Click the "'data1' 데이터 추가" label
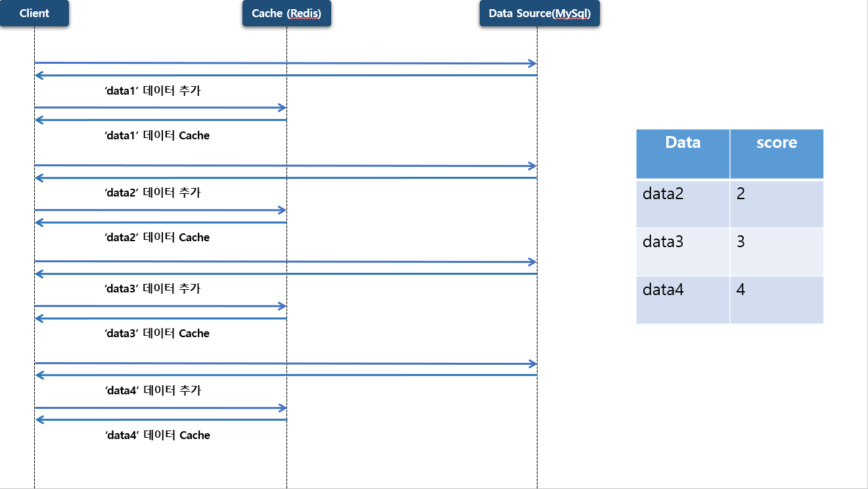The width and height of the screenshot is (868, 489). tap(152, 91)
